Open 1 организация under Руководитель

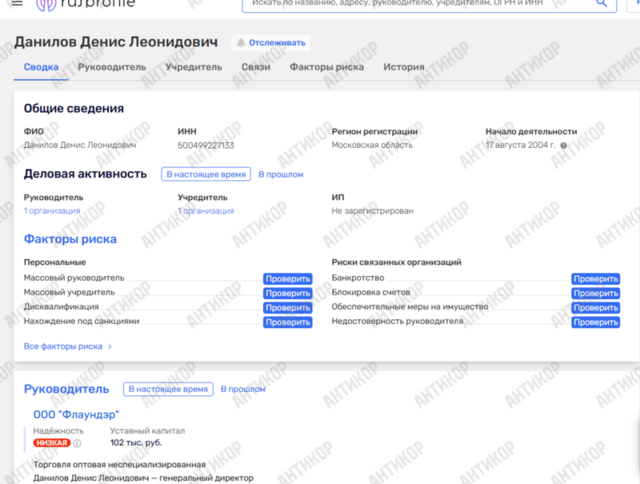(52, 211)
